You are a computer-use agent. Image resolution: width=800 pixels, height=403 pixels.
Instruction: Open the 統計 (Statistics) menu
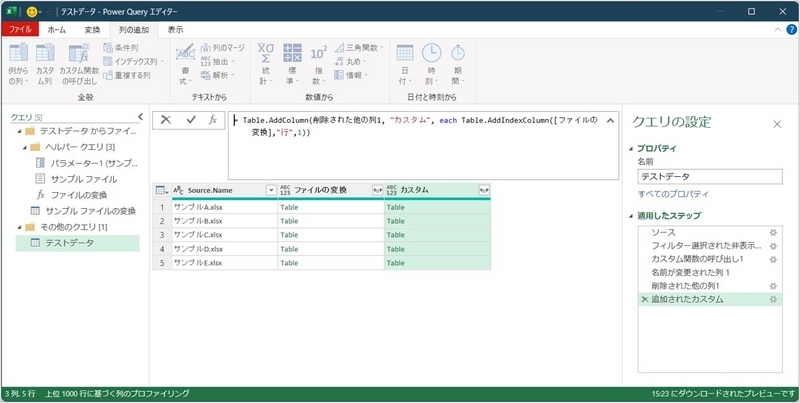[x=266, y=63]
